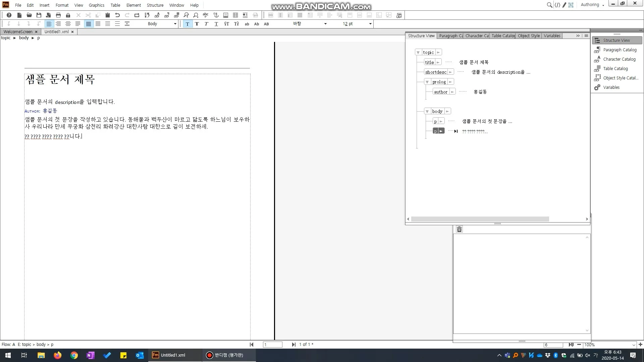Click the Structure View horizontal scrollbar
The image size is (644, 362).
(480, 219)
